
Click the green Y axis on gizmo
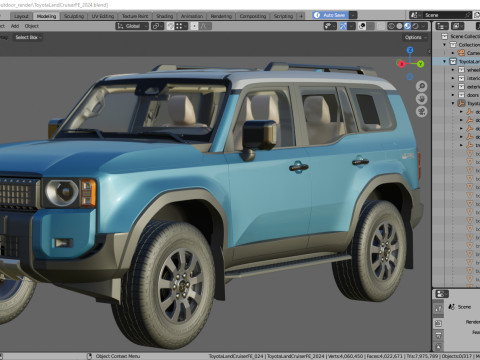(420, 63)
